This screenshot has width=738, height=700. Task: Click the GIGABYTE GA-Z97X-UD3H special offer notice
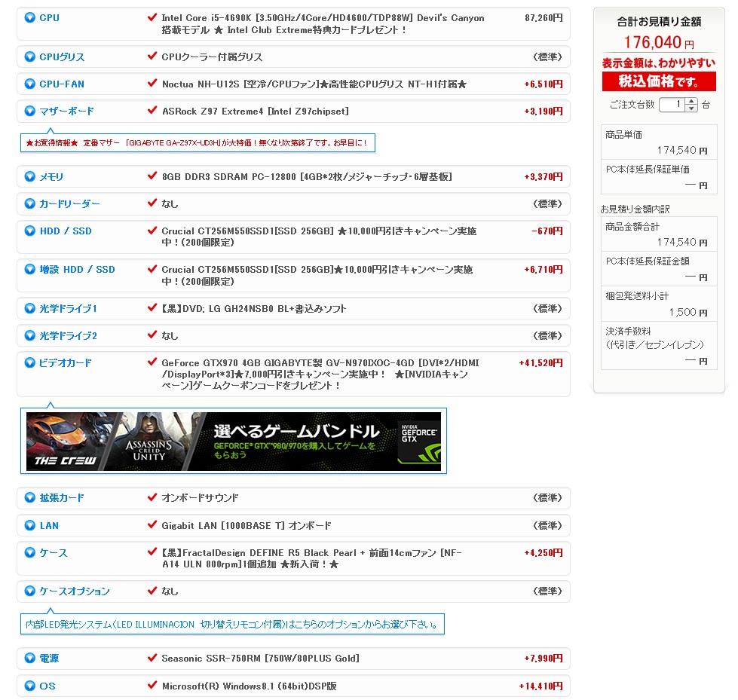click(198, 143)
